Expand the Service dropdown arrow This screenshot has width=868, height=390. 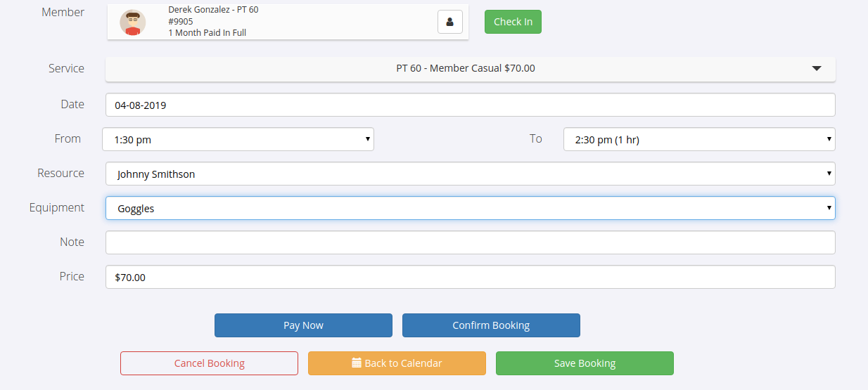(x=817, y=69)
